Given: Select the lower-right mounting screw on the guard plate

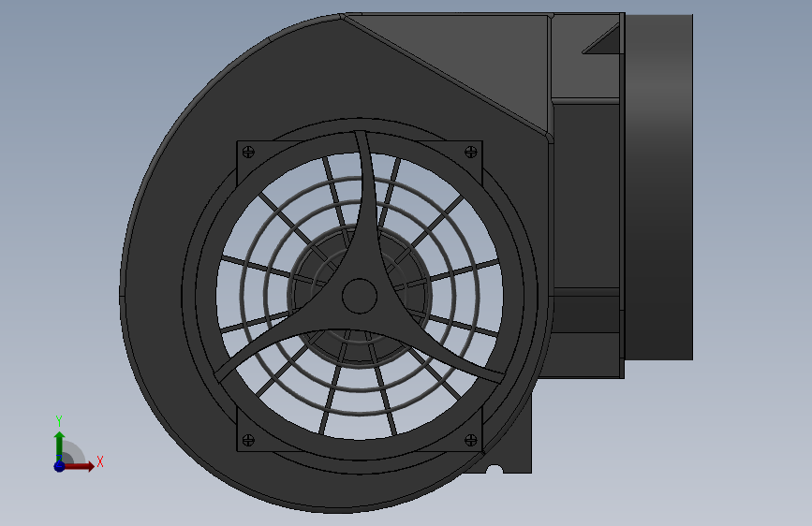Looking at the screenshot, I should coord(471,440).
